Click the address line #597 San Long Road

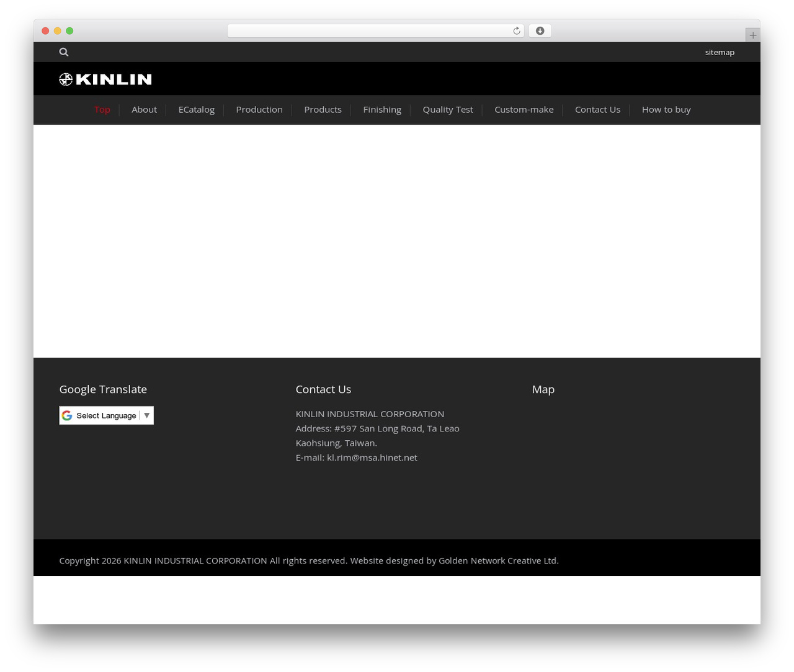tap(377, 428)
